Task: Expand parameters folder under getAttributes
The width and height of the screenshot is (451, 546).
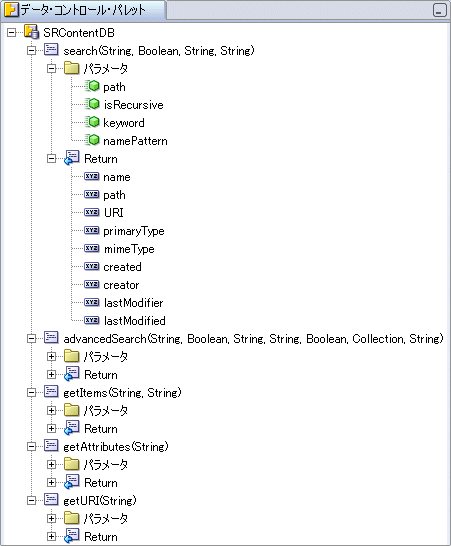Action: 52,465
